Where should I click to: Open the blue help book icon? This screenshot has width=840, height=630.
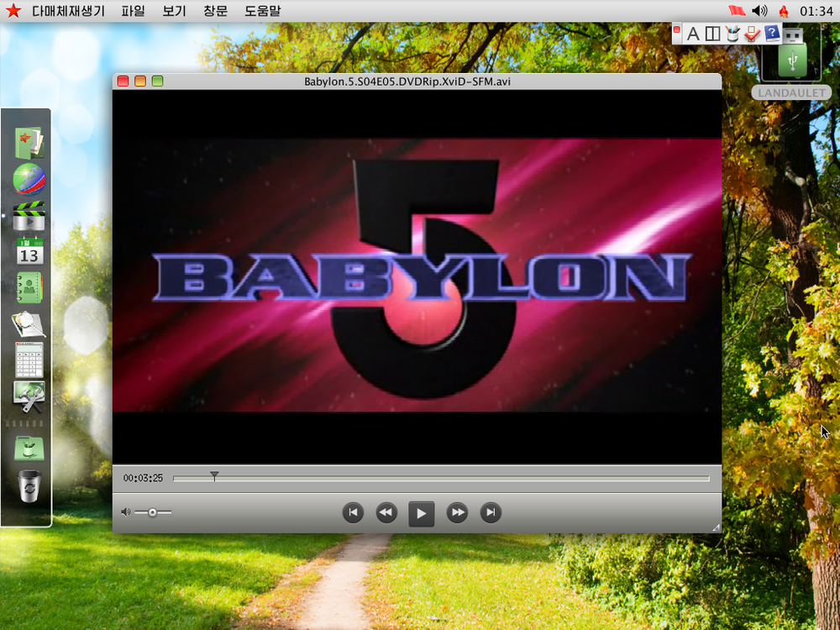pos(772,34)
